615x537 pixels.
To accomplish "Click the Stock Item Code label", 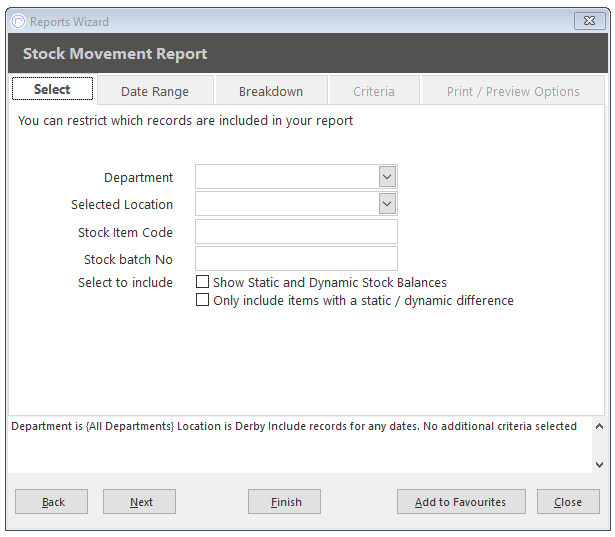I will (126, 232).
